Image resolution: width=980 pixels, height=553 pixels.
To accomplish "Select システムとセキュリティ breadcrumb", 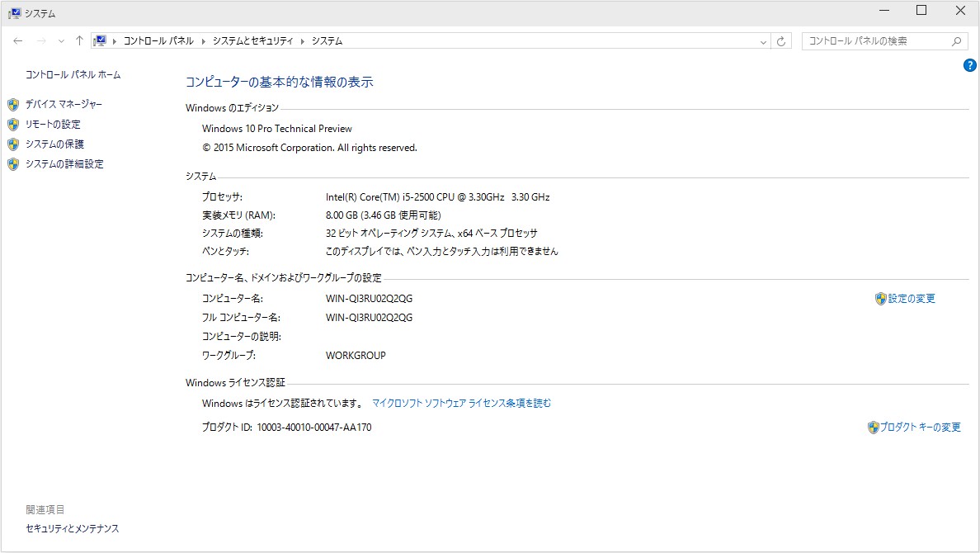I will [252, 40].
